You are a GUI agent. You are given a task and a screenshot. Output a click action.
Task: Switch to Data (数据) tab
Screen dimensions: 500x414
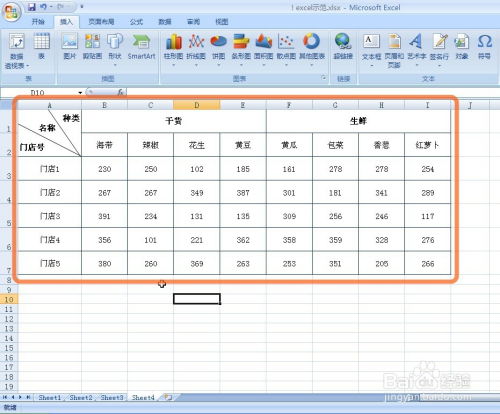click(165, 22)
